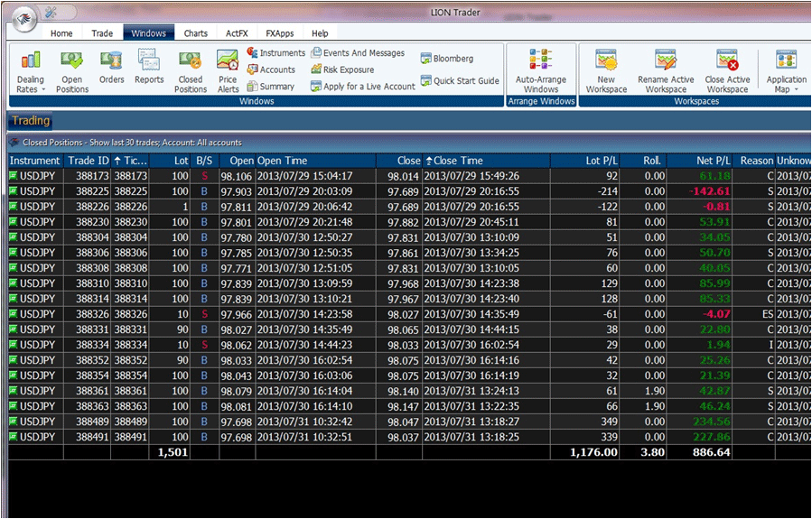The width and height of the screenshot is (812, 519).
Task: Sort by the Instrument column header
Action: 35,161
